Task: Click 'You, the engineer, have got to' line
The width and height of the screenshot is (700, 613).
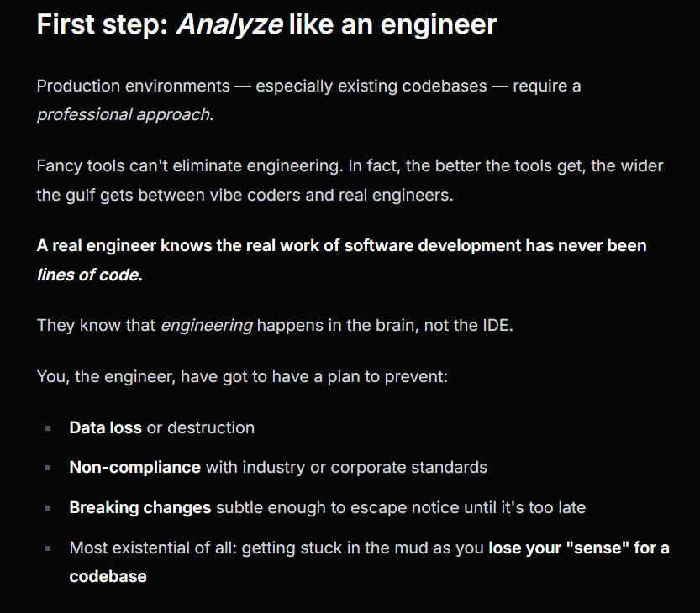Action: tap(242, 376)
